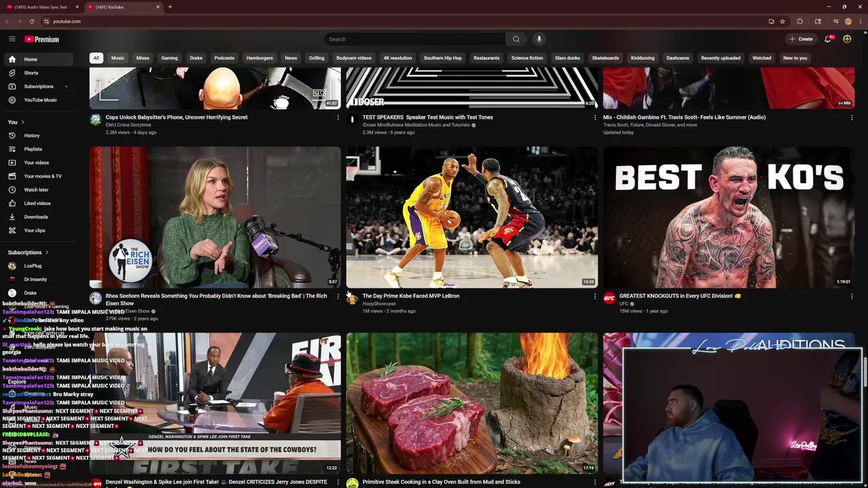This screenshot has width=868, height=488.
Task: Open Your clips in sidebar
Action: (39, 230)
